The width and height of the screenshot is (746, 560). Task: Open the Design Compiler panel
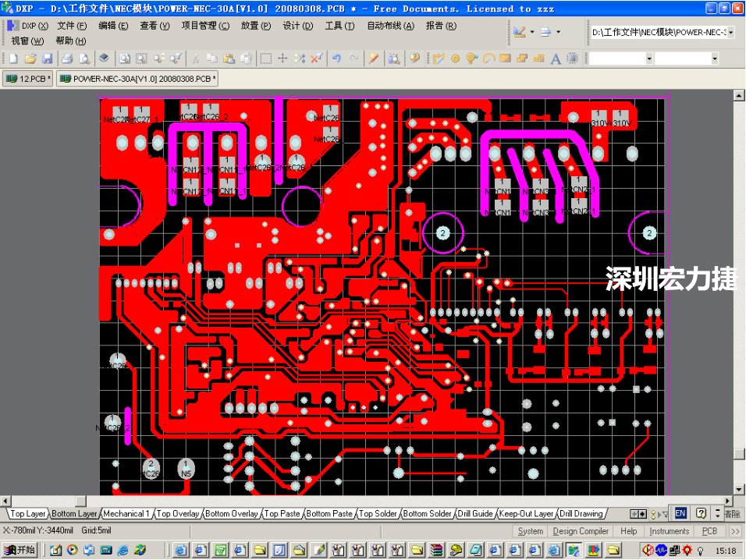point(581,530)
